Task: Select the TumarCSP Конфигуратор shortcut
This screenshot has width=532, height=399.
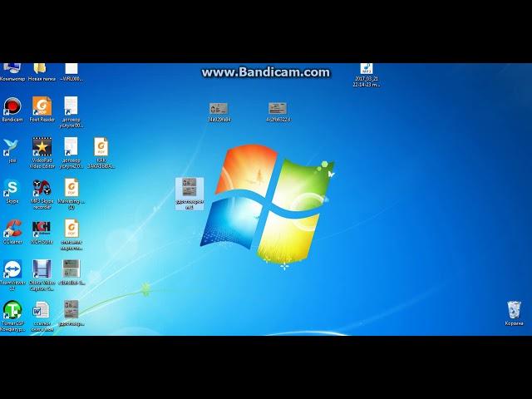Action: pyautogui.click(x=12, y=316)
